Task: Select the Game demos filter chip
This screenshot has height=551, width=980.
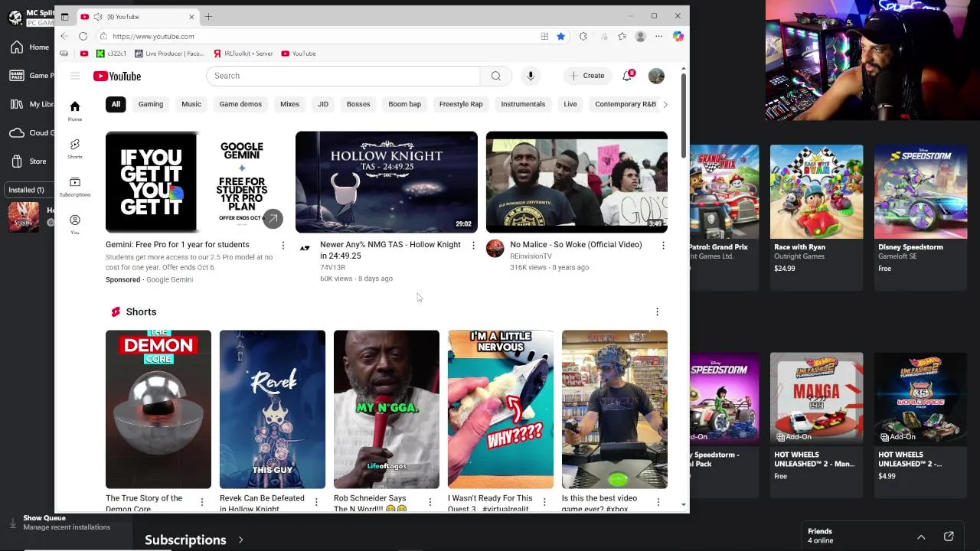Action: 240,104
